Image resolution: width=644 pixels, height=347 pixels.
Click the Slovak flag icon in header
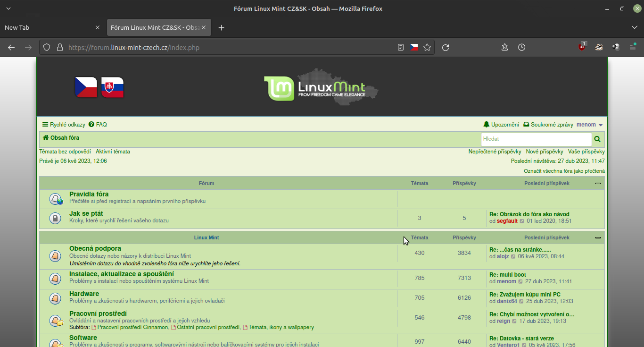point(112,87)
